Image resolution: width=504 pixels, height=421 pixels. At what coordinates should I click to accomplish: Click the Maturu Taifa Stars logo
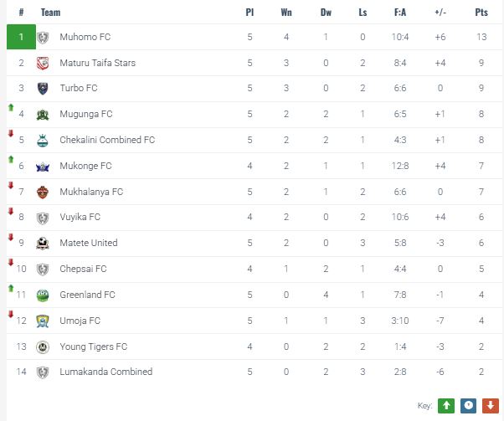point(43,64)
